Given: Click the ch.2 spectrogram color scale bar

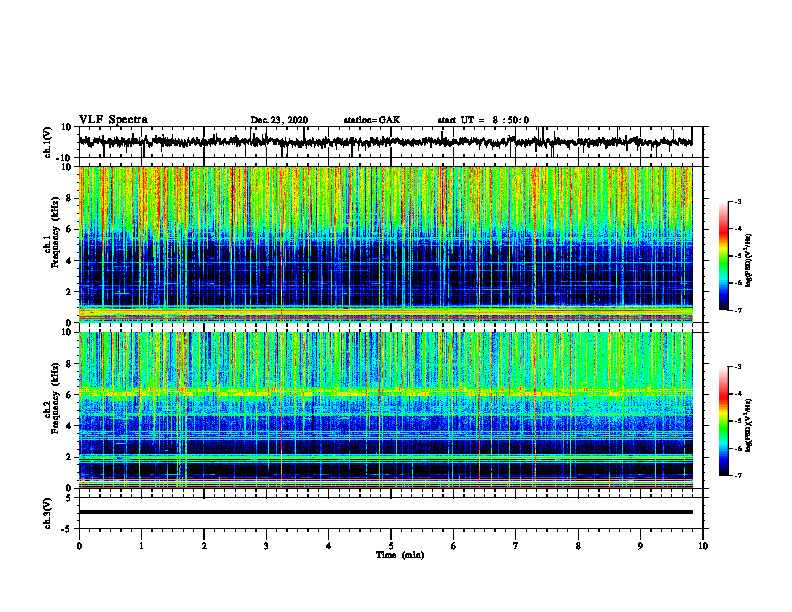Looking at the screenshot, I should tap(723, 421).
